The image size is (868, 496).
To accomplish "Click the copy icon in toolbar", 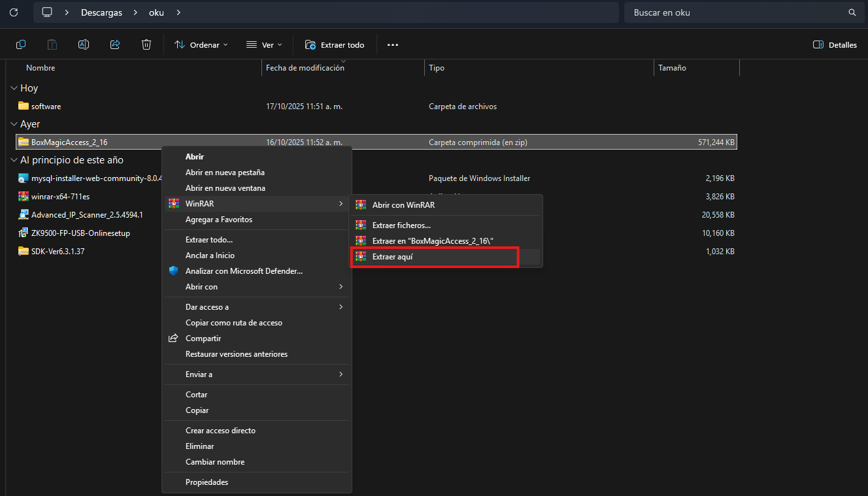I will pyautogui.click(x=21, y=44).
